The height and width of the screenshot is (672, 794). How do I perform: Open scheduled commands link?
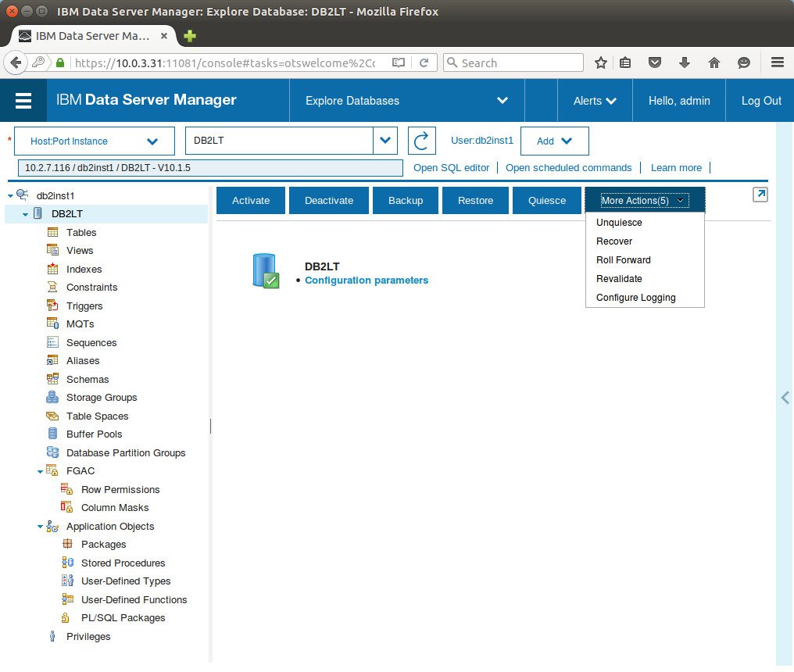coord(569,168)
